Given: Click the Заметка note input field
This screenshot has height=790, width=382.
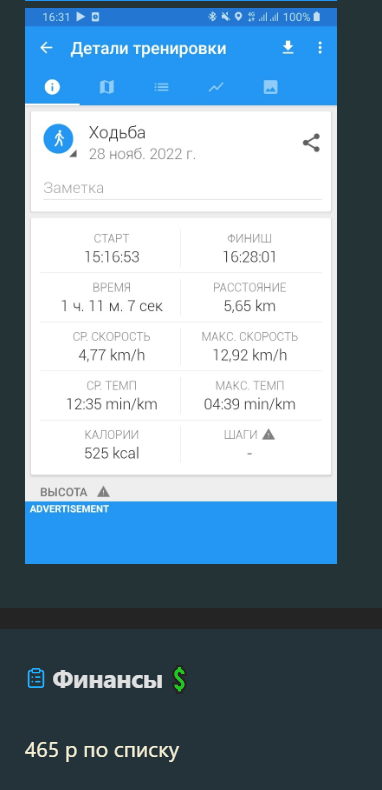Looking at the screenshot, I should pos(182,188).
